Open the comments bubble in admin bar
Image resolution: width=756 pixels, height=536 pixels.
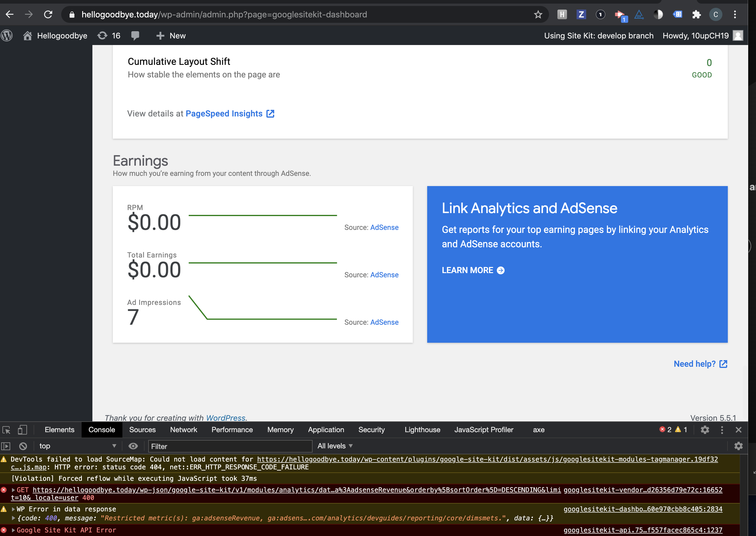[135, 36]
